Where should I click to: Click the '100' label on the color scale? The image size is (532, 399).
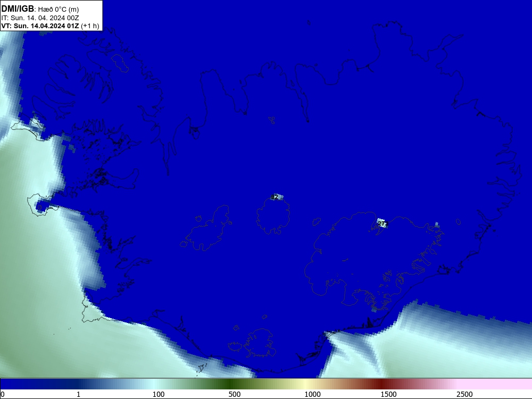pyautogui.click(x=159, y=394)
